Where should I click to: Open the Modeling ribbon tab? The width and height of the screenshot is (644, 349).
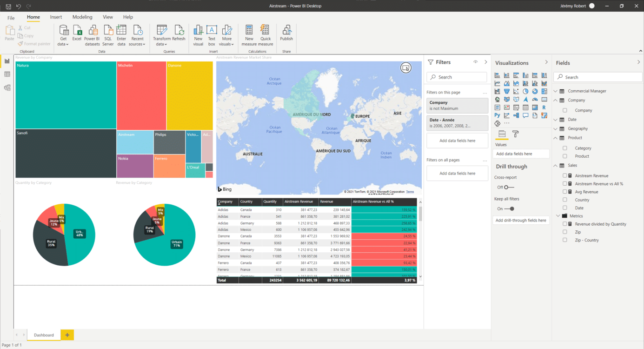pos(82,17)
